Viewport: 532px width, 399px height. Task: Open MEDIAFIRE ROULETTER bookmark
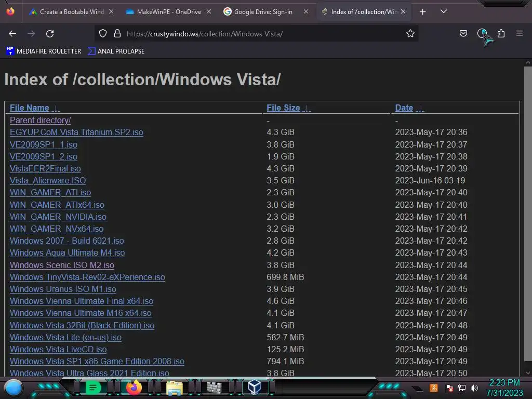tap(44, 51)
